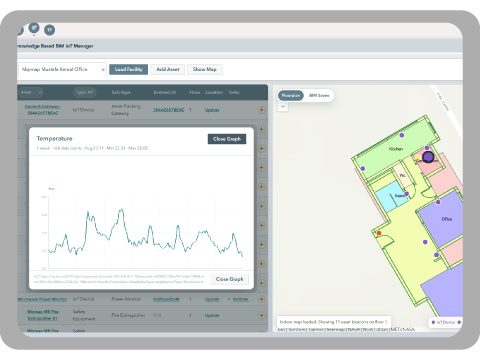The width and height of the screenshot is (480, 360).
Task: Click the Show Map button
Action: click(205, 69)
